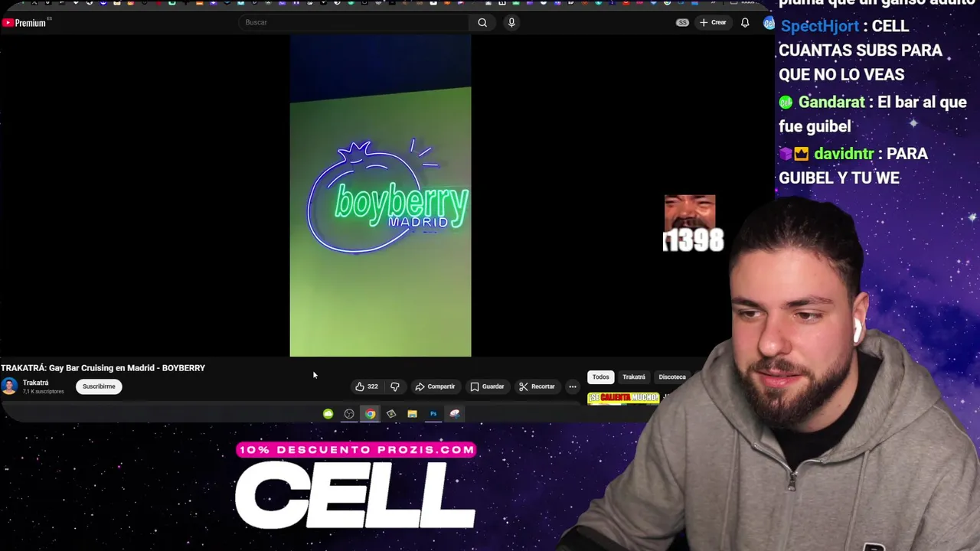
Task: Click the Recortar clip button
Action: click(537, 386)
